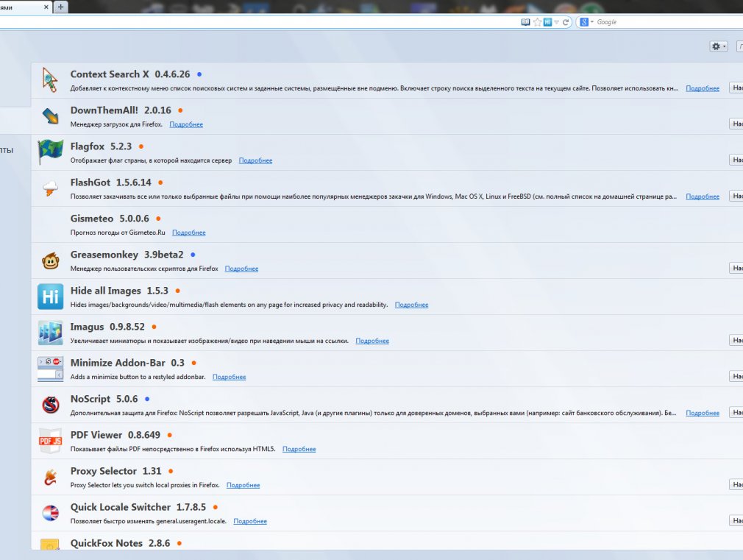Click the settings button in Imagus row
The image size is (743, 560).
(736, 340)
